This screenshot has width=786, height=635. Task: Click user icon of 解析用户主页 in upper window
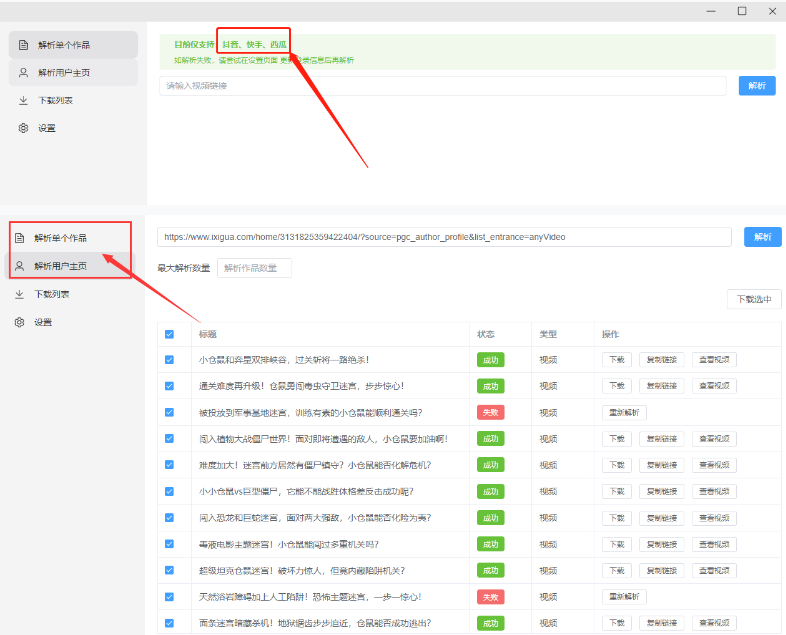pos(23,73)
